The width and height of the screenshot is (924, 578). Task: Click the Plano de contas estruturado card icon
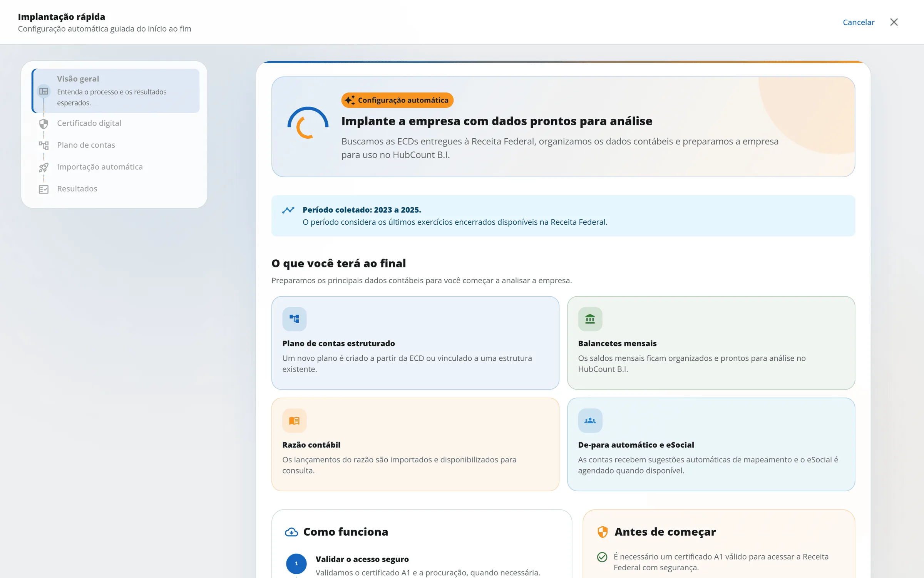click(x=295, y=319)
